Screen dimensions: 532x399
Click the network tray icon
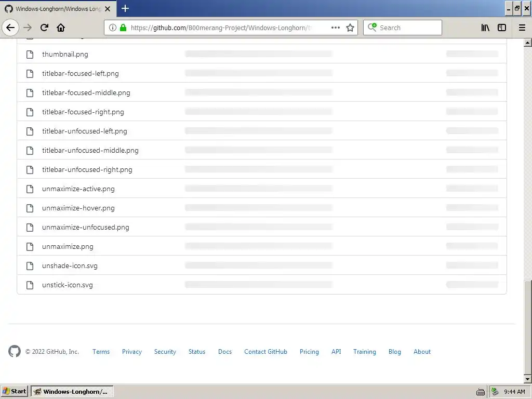(495, 392)
